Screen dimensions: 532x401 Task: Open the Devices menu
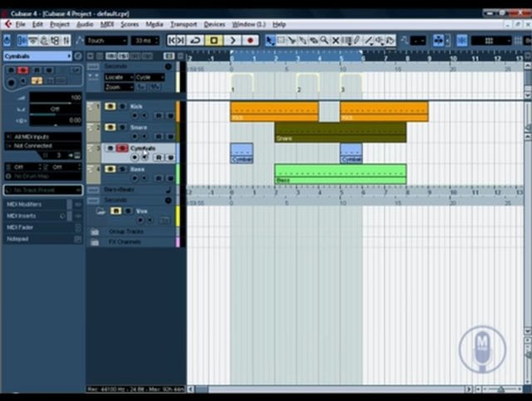point(214,24)
